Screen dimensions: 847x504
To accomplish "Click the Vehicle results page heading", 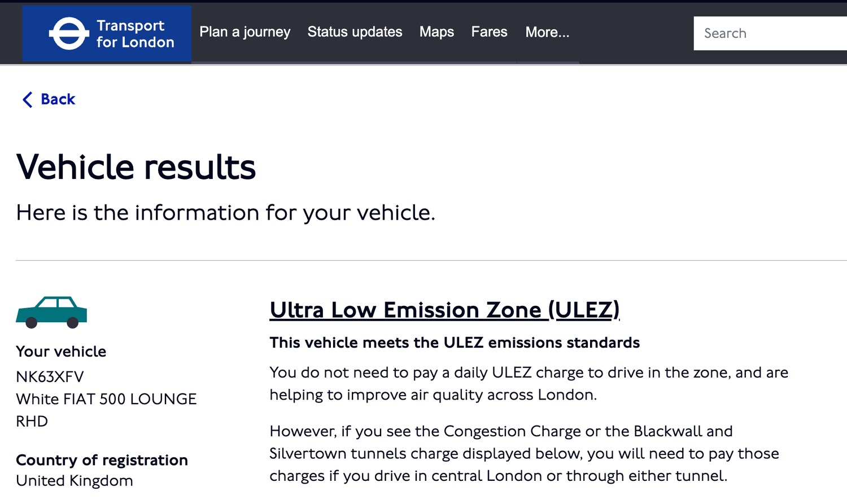I will coord(136,167).
